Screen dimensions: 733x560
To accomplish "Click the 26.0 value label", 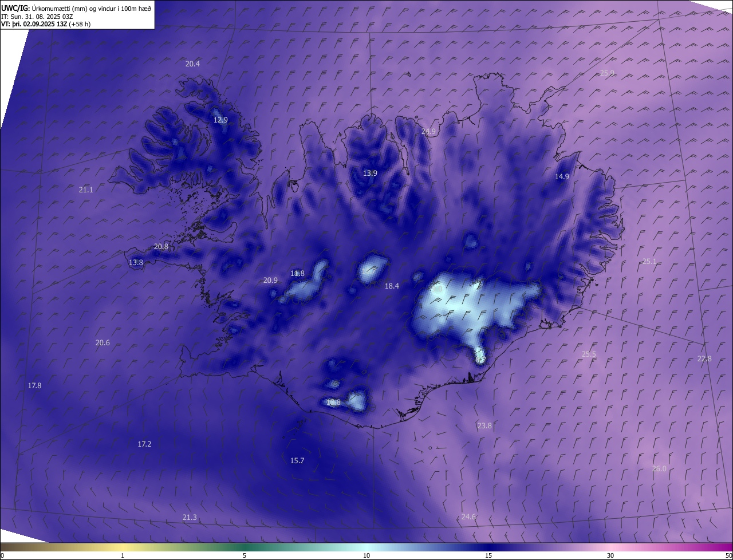I will point(659,469).
